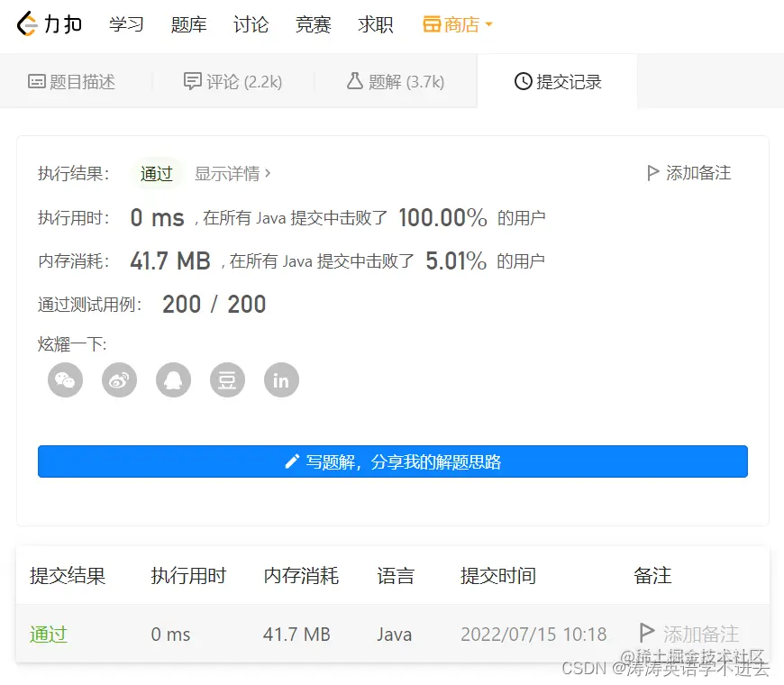Open the 题库 menu item
Screen dimensions: 784x685
188,24
